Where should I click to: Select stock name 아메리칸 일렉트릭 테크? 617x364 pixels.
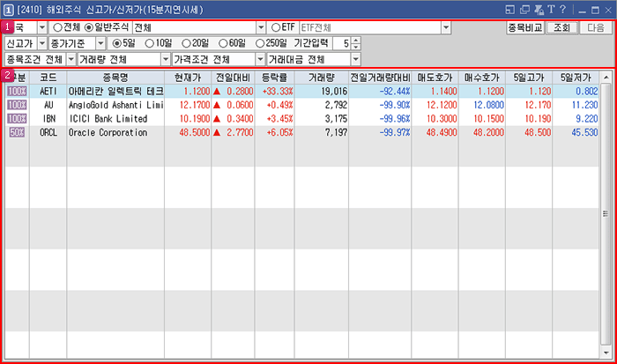click(115, 92)
